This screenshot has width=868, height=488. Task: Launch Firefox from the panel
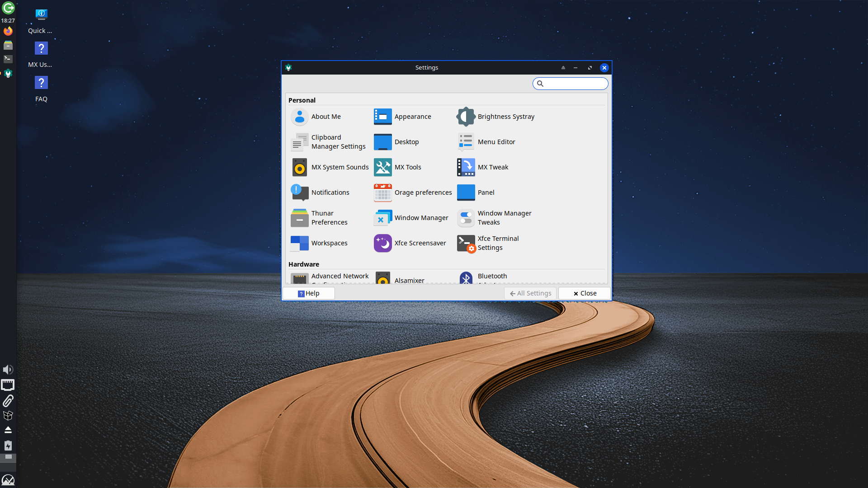[8, 31]
